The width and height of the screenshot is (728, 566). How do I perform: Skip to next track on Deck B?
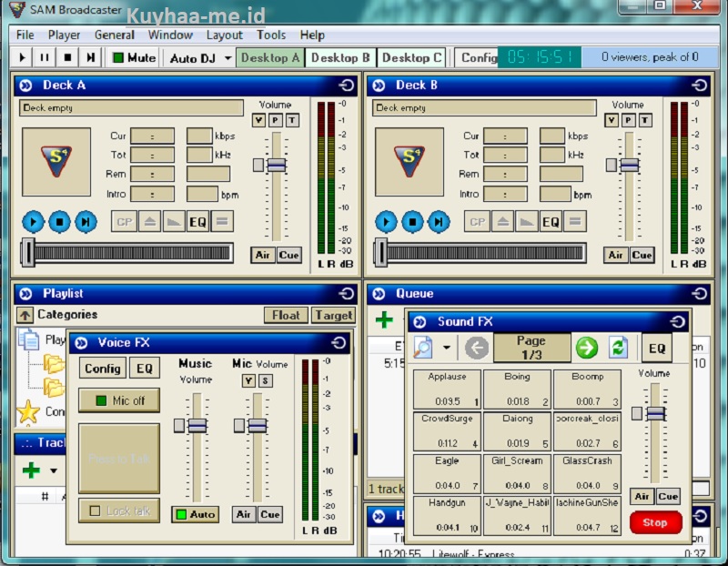[440, 222]
